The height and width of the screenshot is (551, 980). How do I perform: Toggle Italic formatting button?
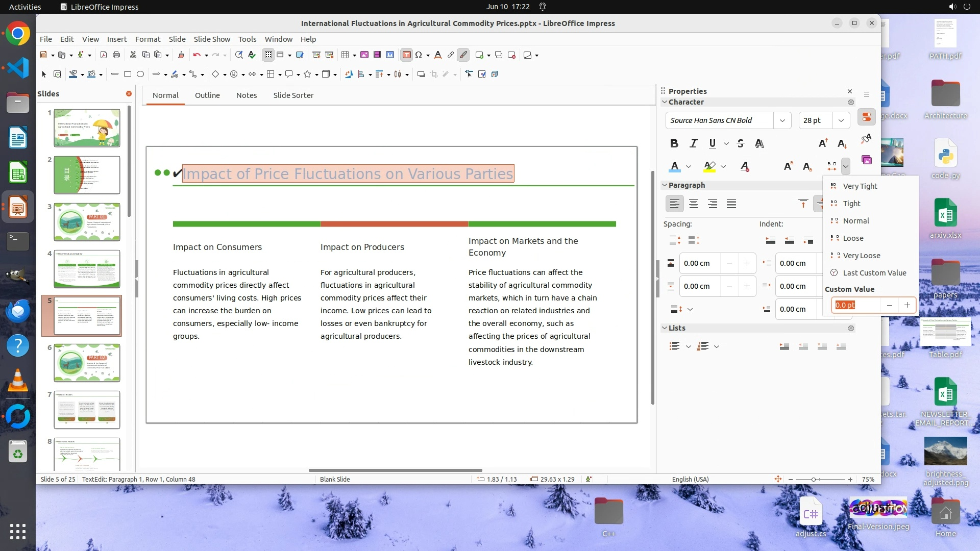[x=693, y=144]
